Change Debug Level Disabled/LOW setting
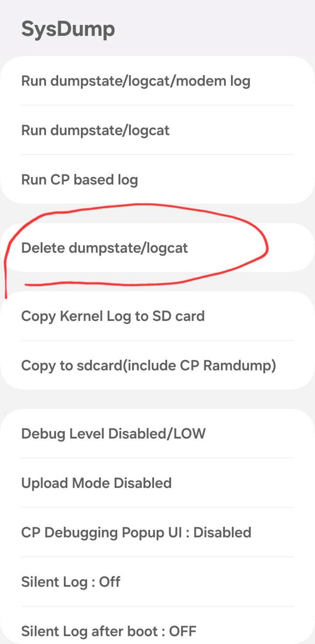Screen dimensions: 315x644 (157, 433)
